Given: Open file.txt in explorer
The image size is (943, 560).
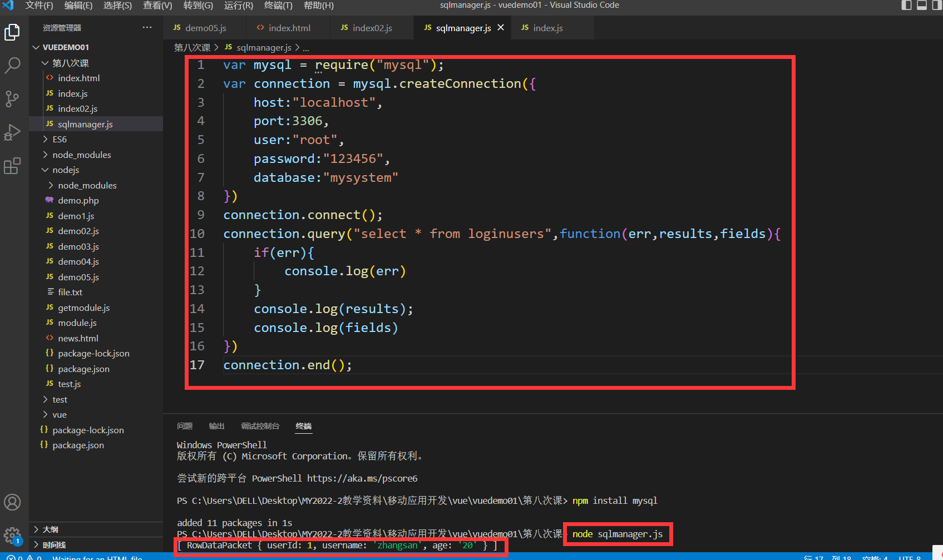Looking at the screenshot, I should [96, 292].
